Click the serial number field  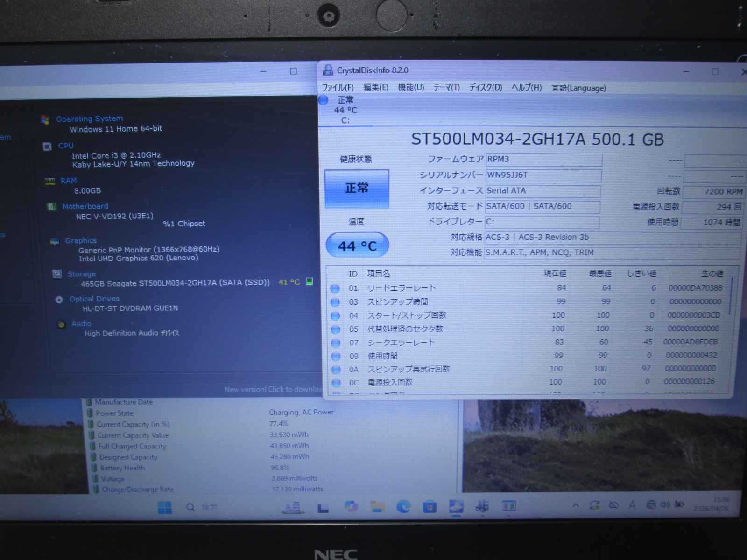543,175
